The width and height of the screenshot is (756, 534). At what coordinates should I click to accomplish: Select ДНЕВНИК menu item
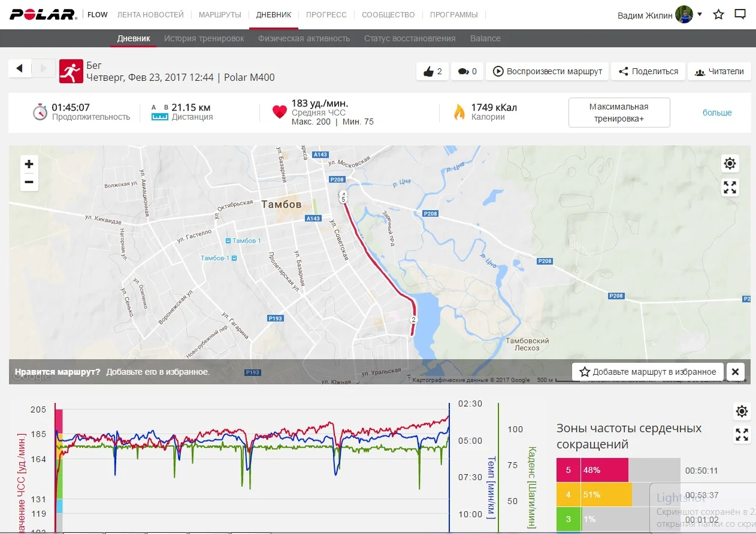pos(274,15)
